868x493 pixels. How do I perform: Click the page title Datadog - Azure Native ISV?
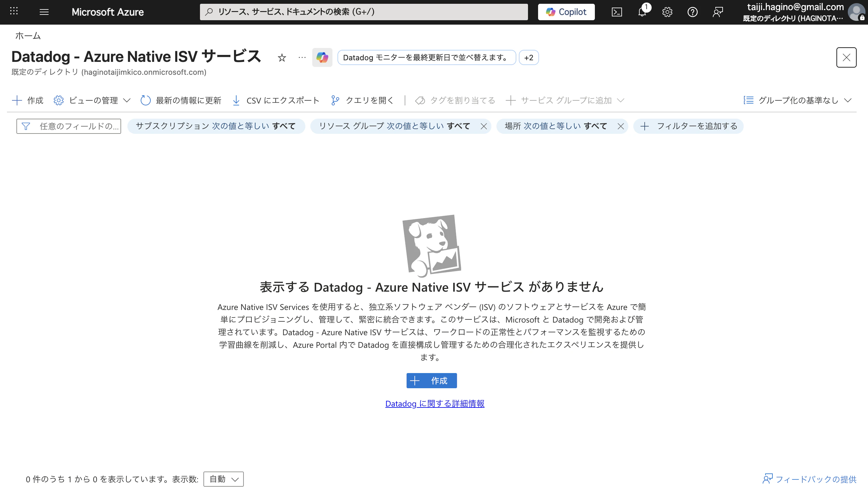click(x=136, y=56)
